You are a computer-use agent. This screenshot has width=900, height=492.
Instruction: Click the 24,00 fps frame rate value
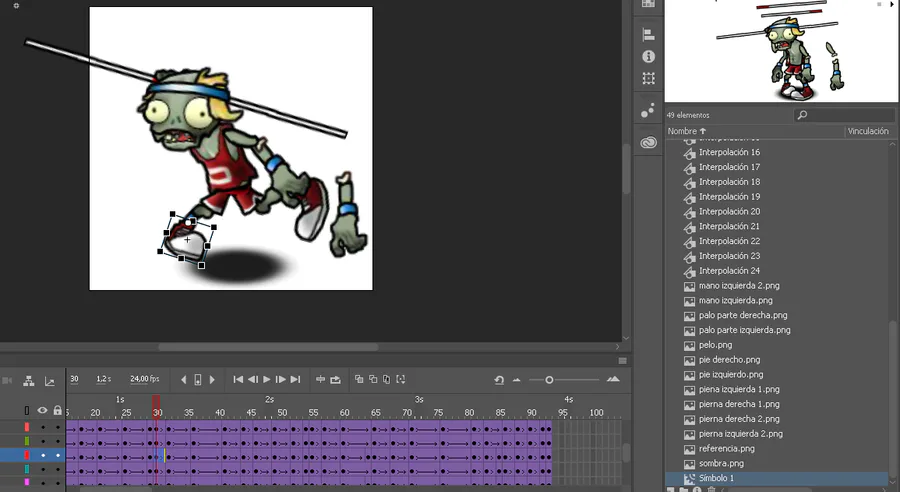(x=145, y=379)
